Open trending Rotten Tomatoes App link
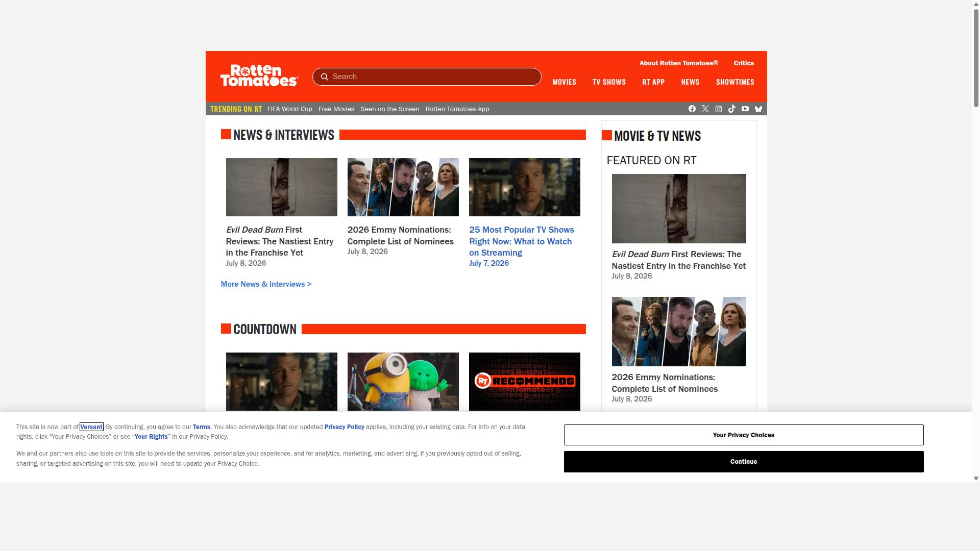Image resolution: width=980 pixels, height=551 pixels. click(x=457, y=109)
